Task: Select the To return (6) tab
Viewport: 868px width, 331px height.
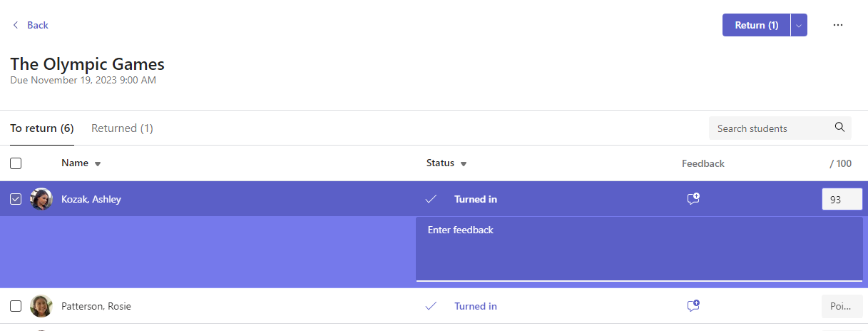Action: coord(42,128)
